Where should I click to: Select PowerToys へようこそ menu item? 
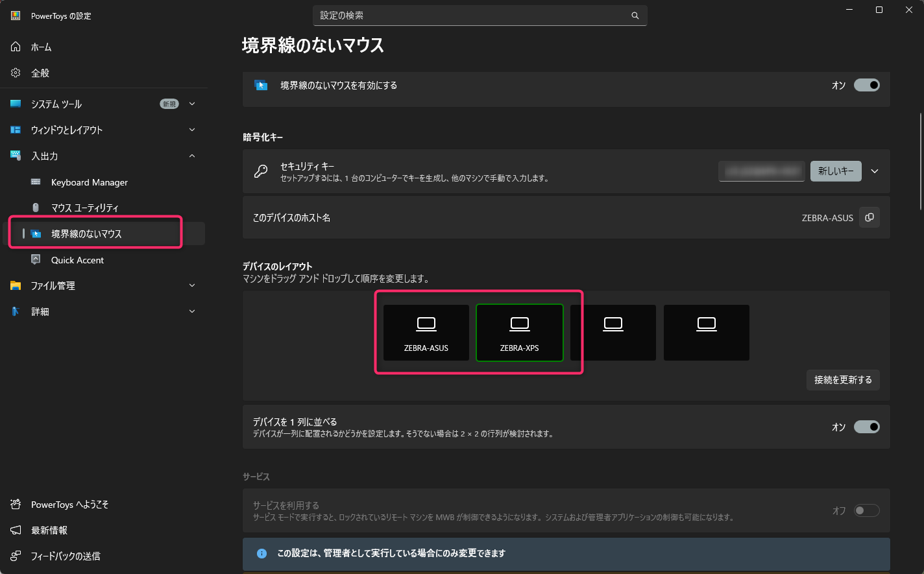69,504
